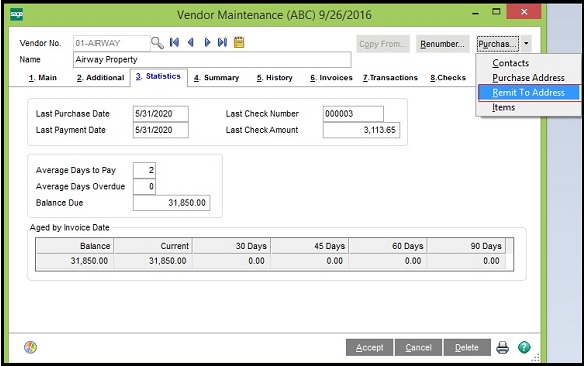Click the colorful globe icon at bottom left

click(x=31, y=347)
